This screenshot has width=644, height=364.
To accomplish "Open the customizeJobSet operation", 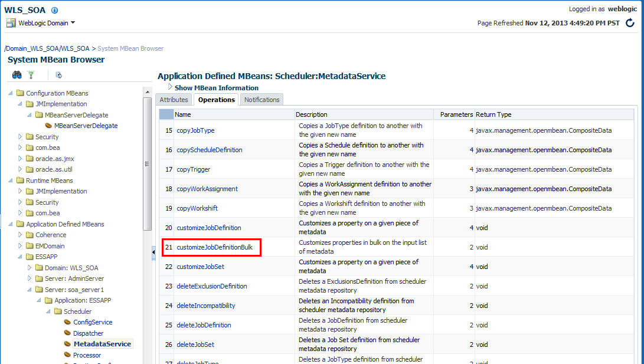I will 201,267.
